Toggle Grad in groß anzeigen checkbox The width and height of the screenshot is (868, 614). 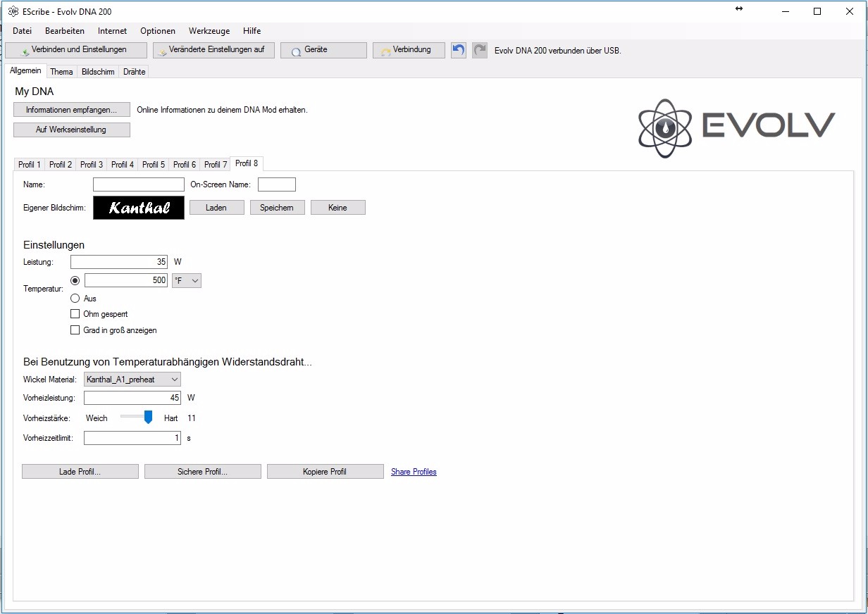(x=75, y=330)
